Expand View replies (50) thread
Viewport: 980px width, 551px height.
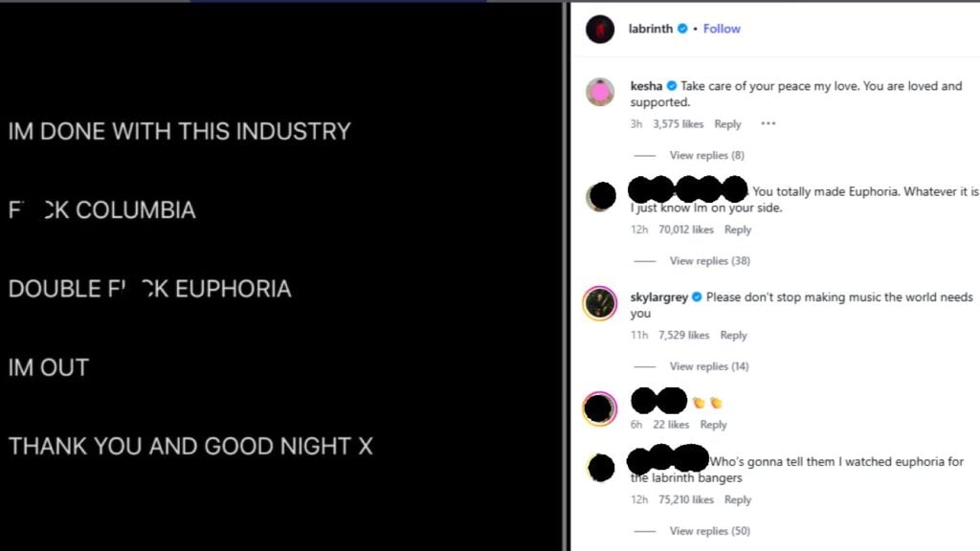point(709,531)
